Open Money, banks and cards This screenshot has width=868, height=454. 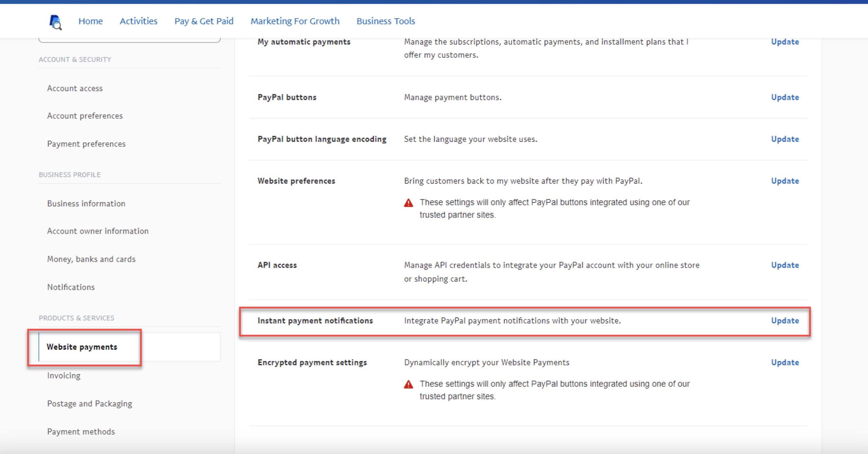tap(91, 259)
